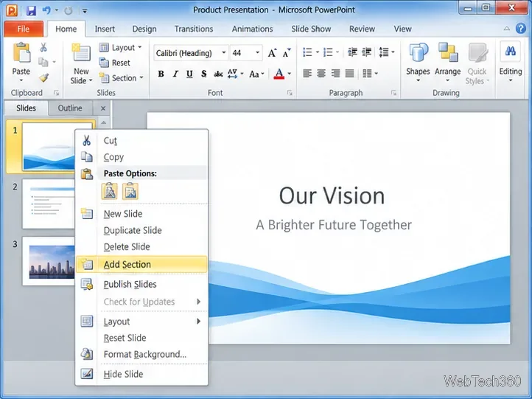Toggle Underline formatting
Screen dimensions: 532x399
[189, 74]
